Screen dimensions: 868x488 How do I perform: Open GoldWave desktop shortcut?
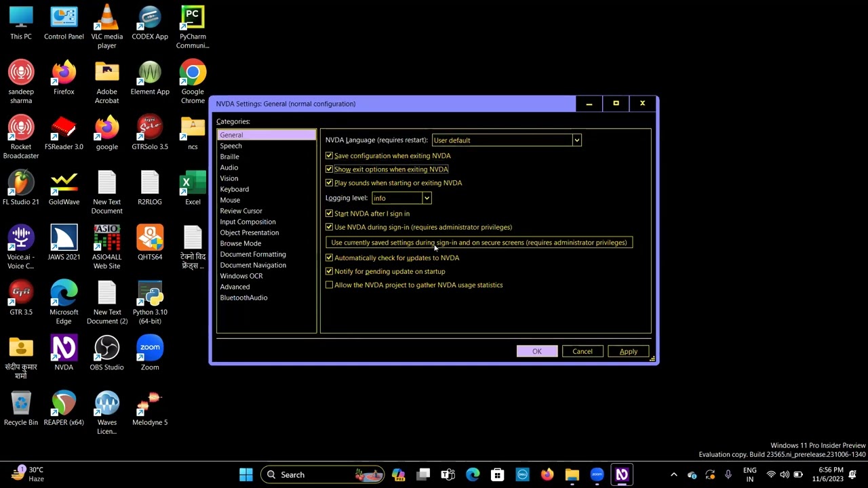pos(64,188)
